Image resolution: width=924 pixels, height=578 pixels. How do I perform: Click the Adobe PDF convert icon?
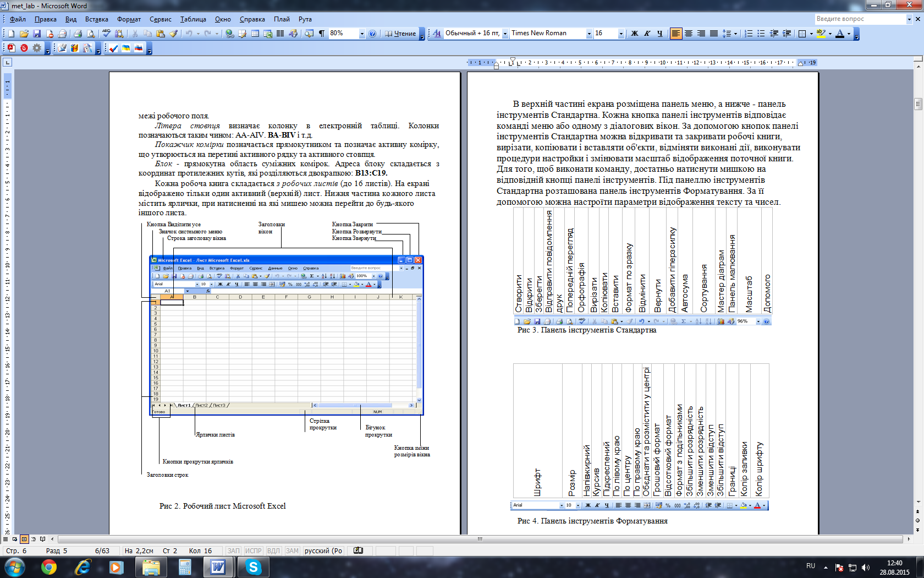(x=11, y=48)
